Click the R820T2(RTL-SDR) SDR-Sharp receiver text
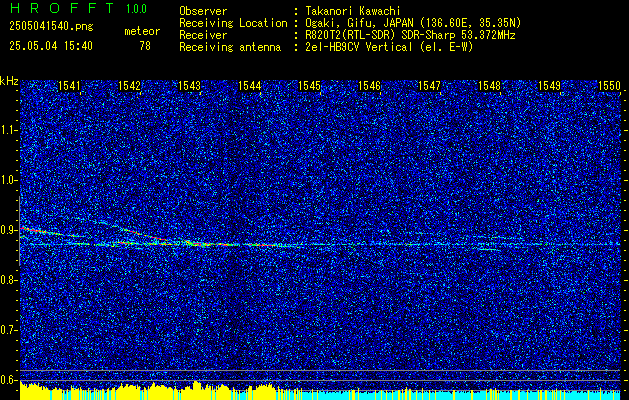This screenshot has width=629, height=400. click(x=410, y=35)
